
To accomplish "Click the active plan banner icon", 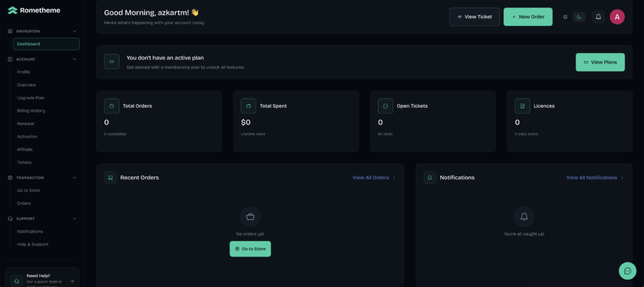I will click(112, 62).
